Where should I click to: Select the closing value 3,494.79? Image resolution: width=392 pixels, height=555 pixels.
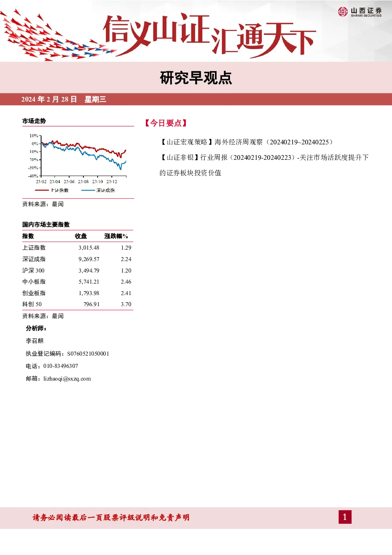[x=89, y=271]
